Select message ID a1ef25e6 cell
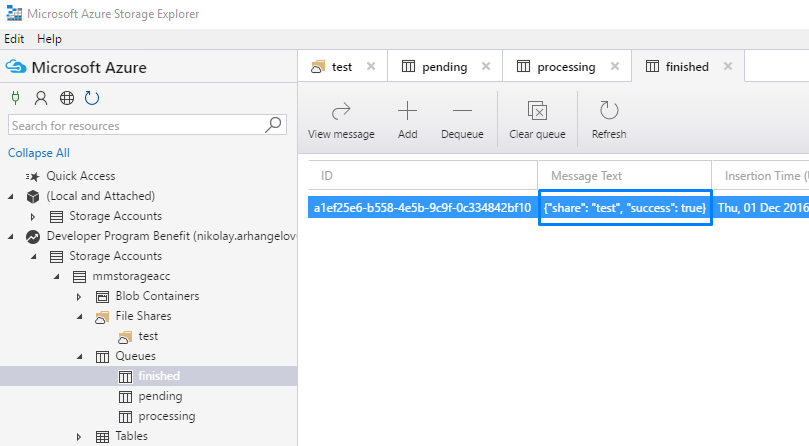The image size is (809, 446). click(422, 208)
